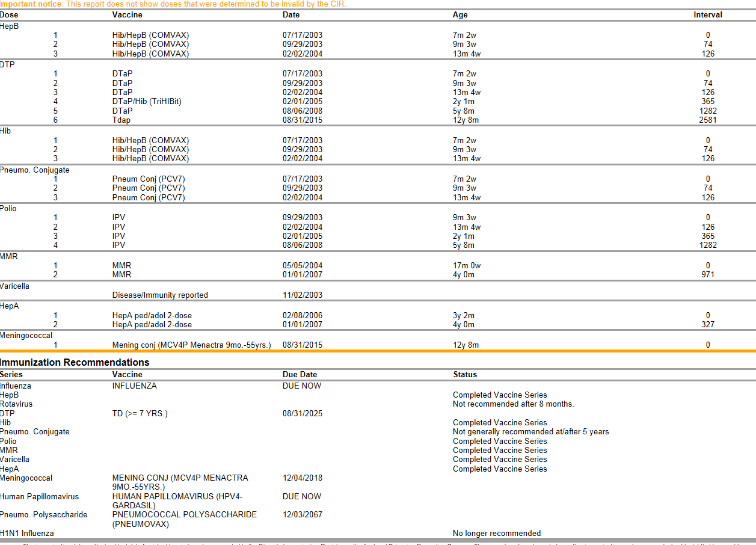Select the "No longer recommended" status
The image size is (756, 545).
pyautogui.click(x=497, y=534)
